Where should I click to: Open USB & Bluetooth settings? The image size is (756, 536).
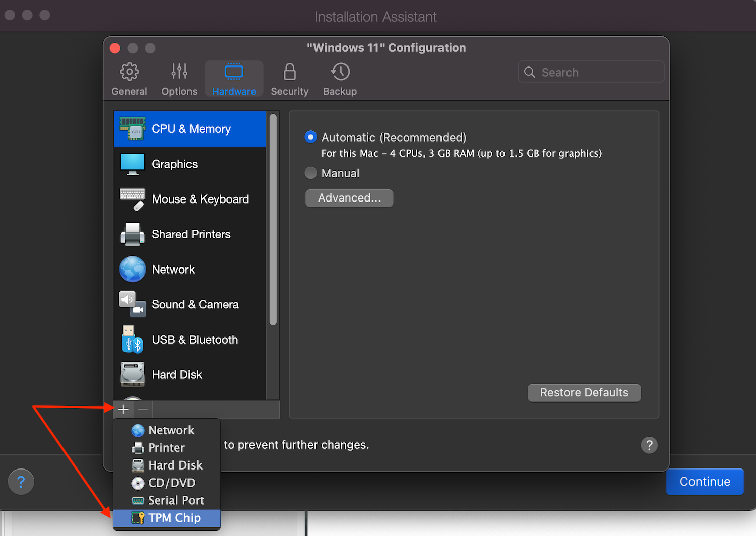click(x=195, y=339)
